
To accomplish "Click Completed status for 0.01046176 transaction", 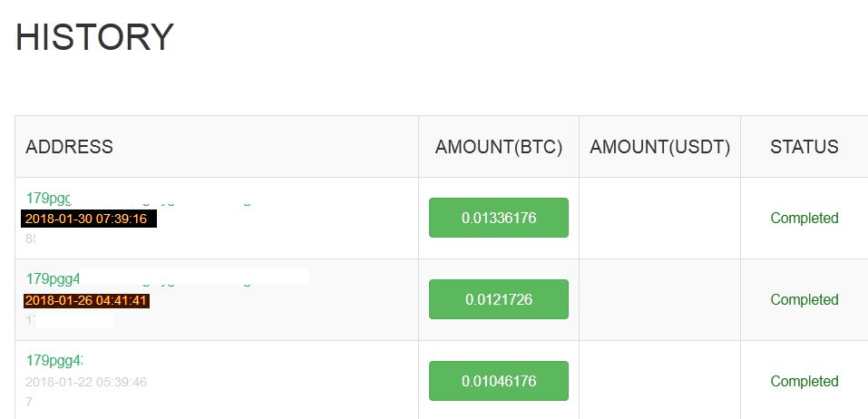I will click(x=805, y=381).
